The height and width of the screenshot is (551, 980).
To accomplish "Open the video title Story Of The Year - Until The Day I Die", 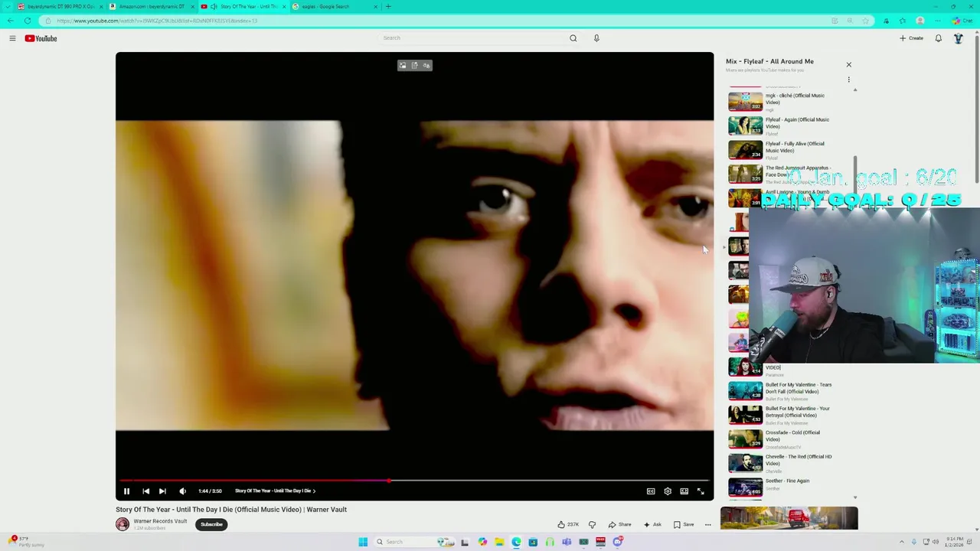I will point(231,510).
